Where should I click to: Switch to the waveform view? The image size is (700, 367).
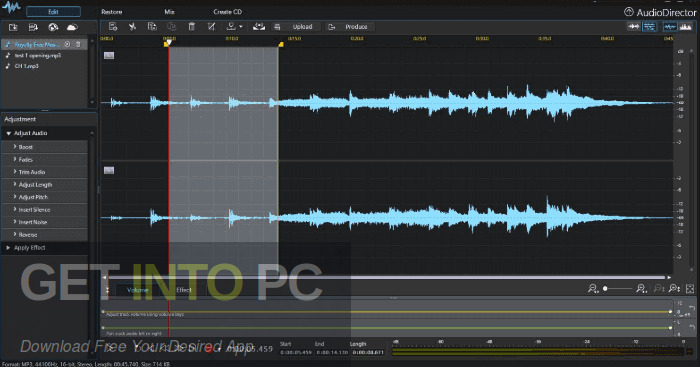click(670, 27)
